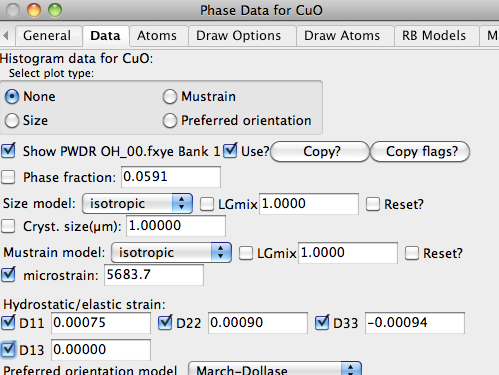Toggle the D22 strain checkbox

[x=165, y=323]
